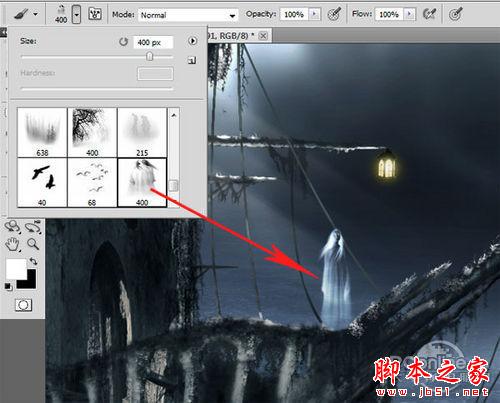Select the 638 mist brush preset
500x403 pixels.
(42, 132)
